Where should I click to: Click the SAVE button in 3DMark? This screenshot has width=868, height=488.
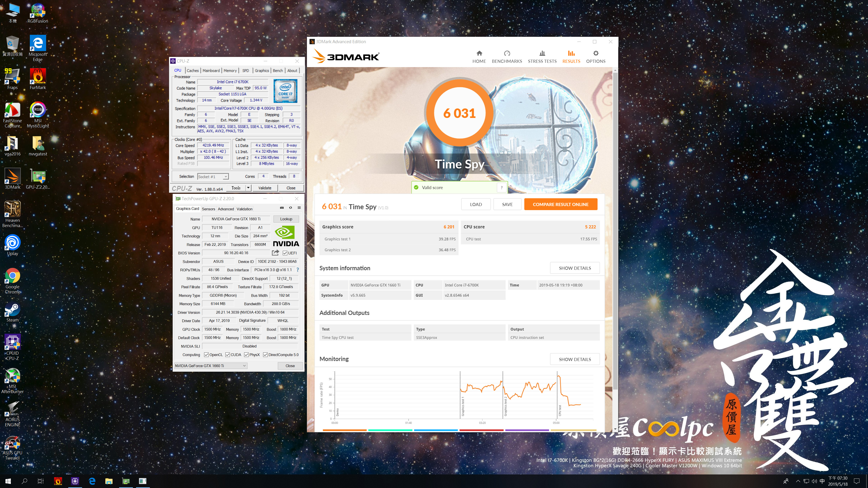coord(507,204)
